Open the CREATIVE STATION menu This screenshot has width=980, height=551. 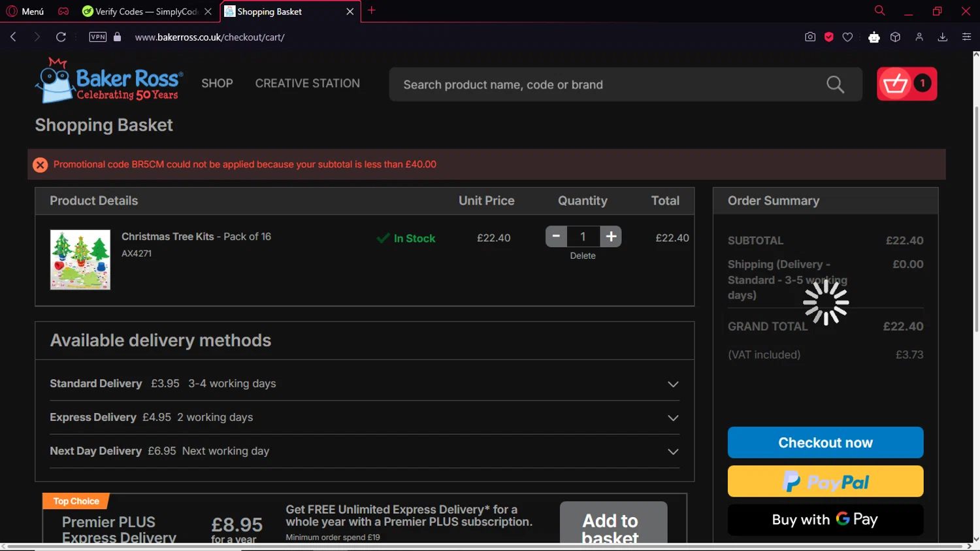pos(308,84)
